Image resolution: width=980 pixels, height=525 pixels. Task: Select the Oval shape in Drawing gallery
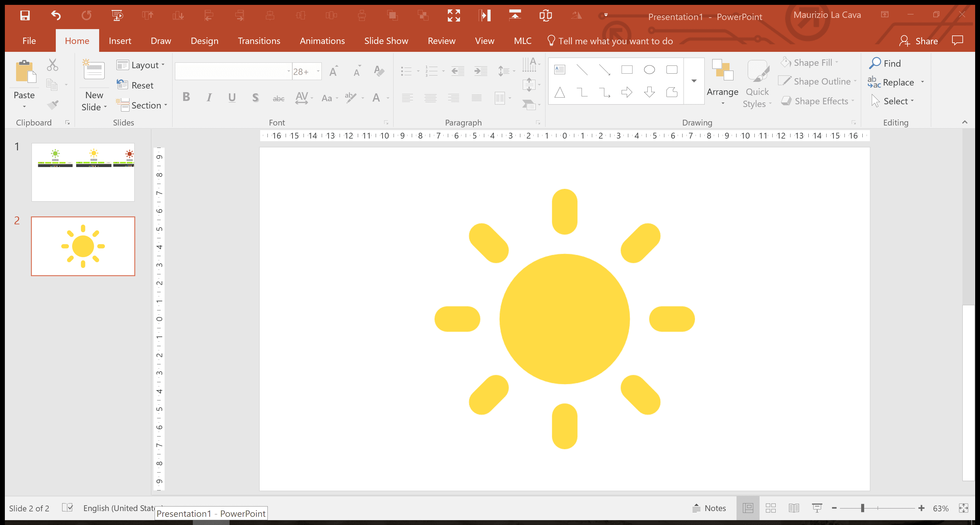(x=649, y=70)
